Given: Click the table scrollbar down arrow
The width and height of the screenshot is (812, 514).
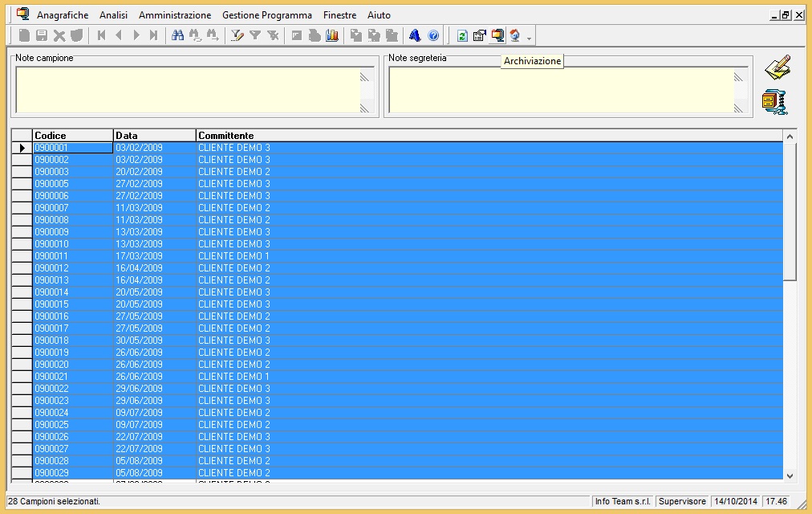Looking at the screenshot, I should pyautogui.click(x=790, y=475).
